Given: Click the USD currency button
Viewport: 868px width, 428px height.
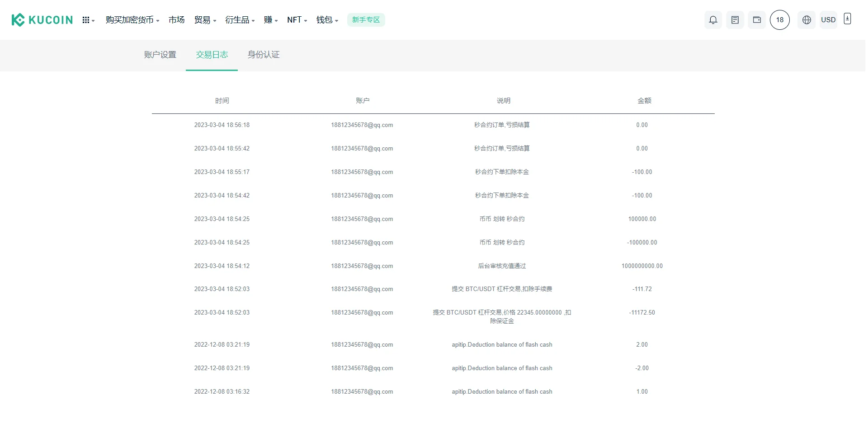Looking at the screenshot, I should click(828, 20).
